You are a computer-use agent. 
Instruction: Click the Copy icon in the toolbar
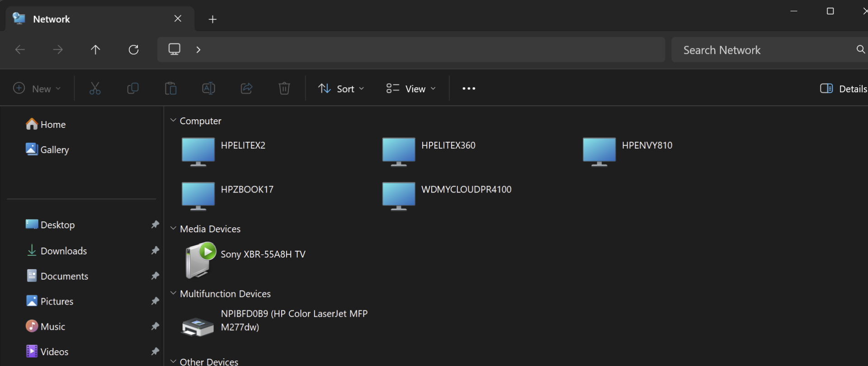133,89
